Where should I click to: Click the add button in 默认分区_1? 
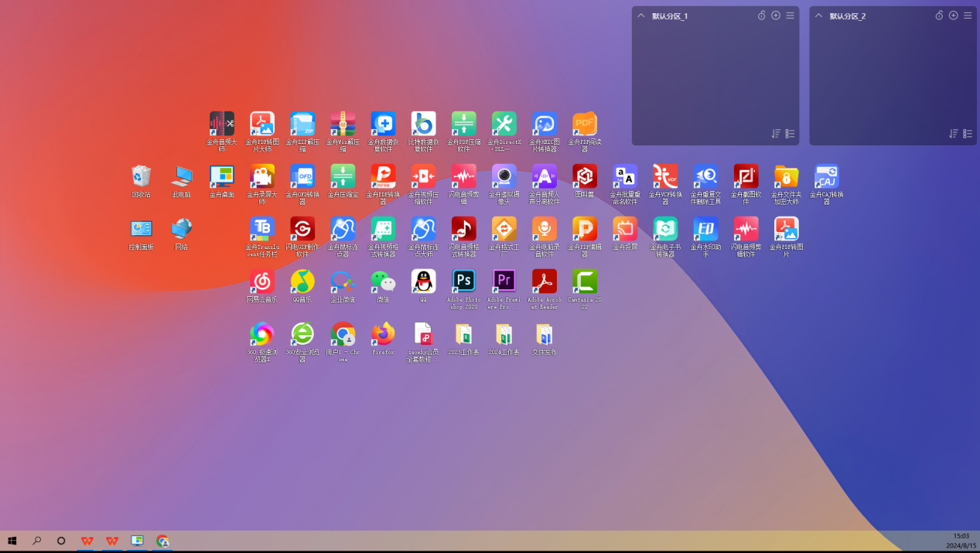[776, 15]
